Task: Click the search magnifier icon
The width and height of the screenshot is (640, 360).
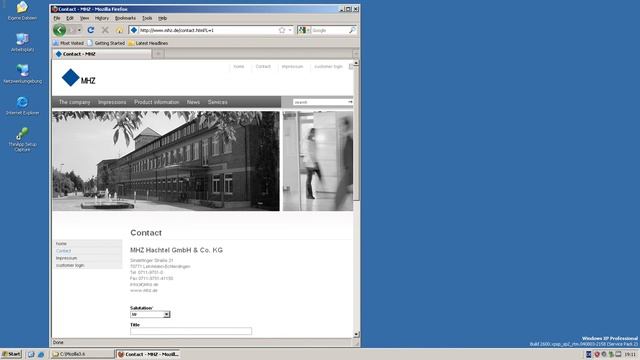Action: [352, 30]
